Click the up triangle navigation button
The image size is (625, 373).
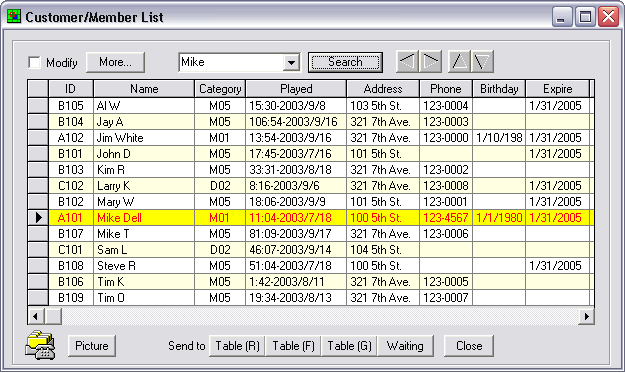[459, 62]
